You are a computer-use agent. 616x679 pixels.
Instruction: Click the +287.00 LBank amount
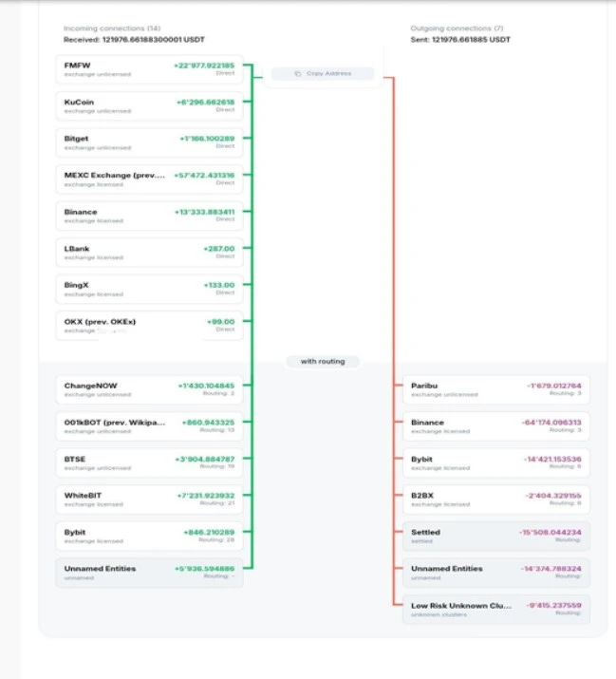click(219, 249)
